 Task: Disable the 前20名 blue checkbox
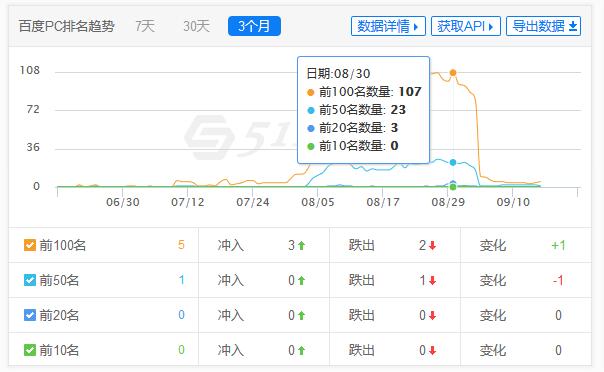[x=30, y=315]
